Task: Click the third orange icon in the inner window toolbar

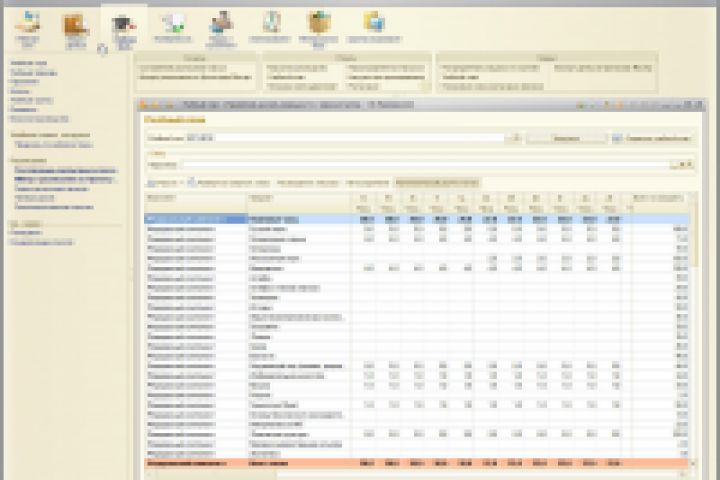Action: pos(169,106)
